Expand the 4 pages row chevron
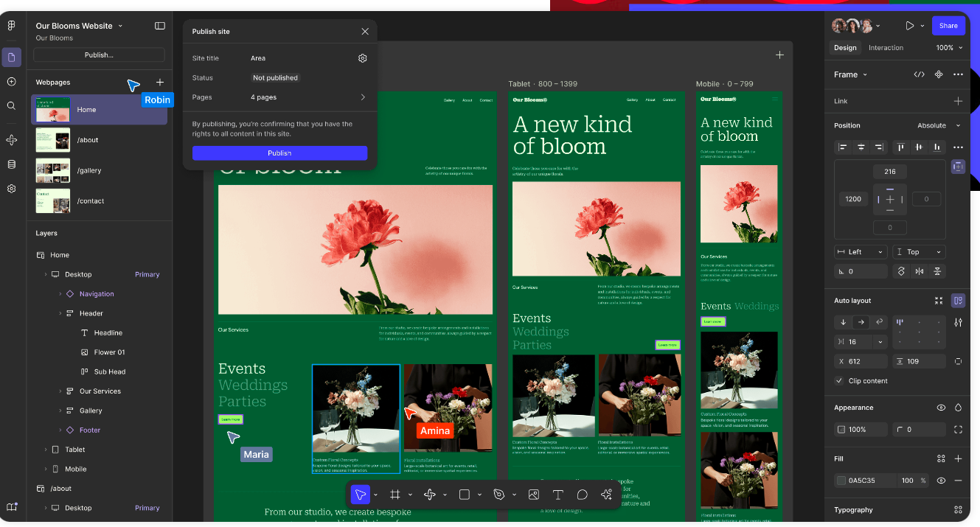Screen dimensions: 980x527 pyautogui.click(x=362, y=97)
